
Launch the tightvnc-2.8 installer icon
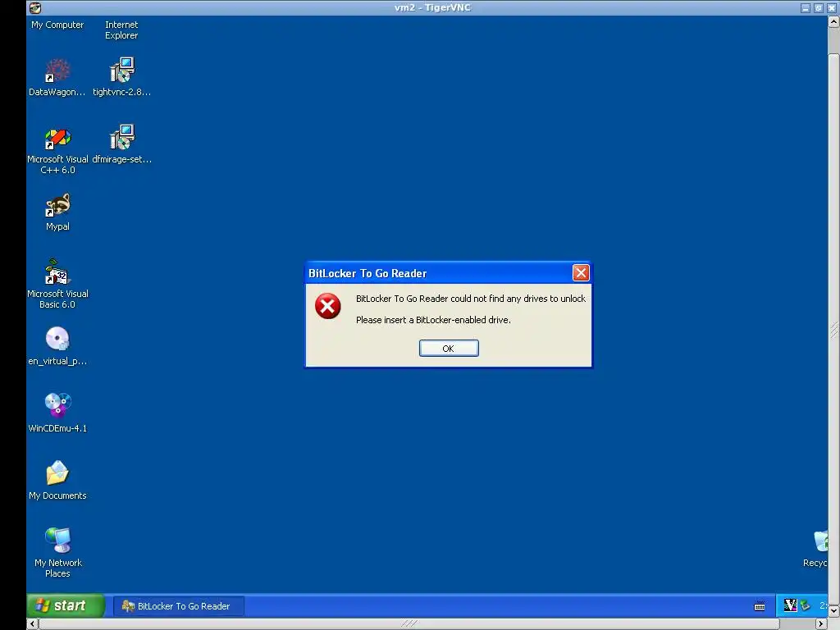tap(121, 71)
